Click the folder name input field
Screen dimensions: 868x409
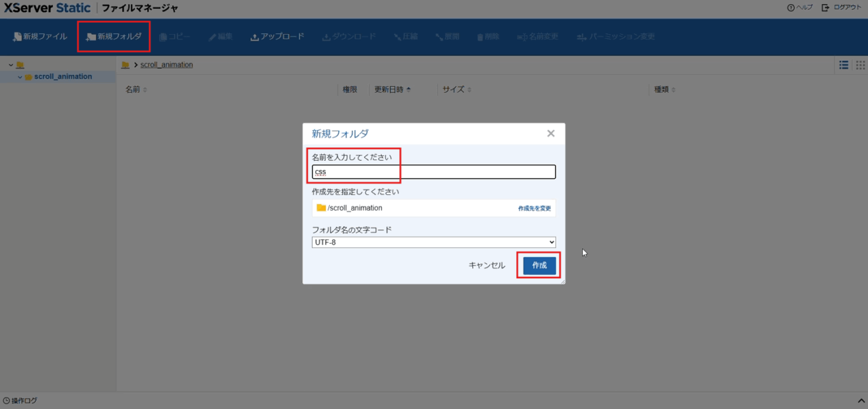point(433,172)
